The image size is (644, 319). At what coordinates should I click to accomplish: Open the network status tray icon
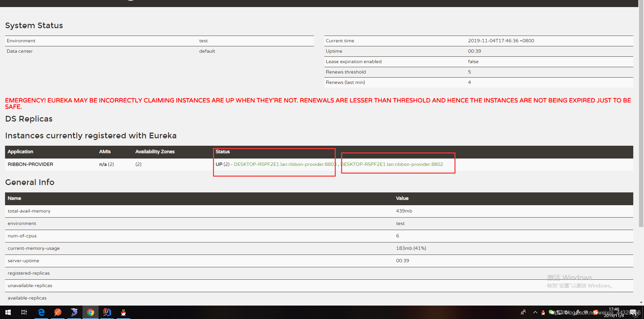point(559,312)
